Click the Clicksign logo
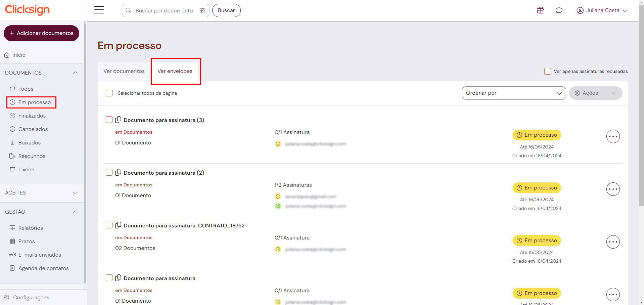The width and height of the screenshot is (644, 305). pyautogui.click(x=27, y=10)
